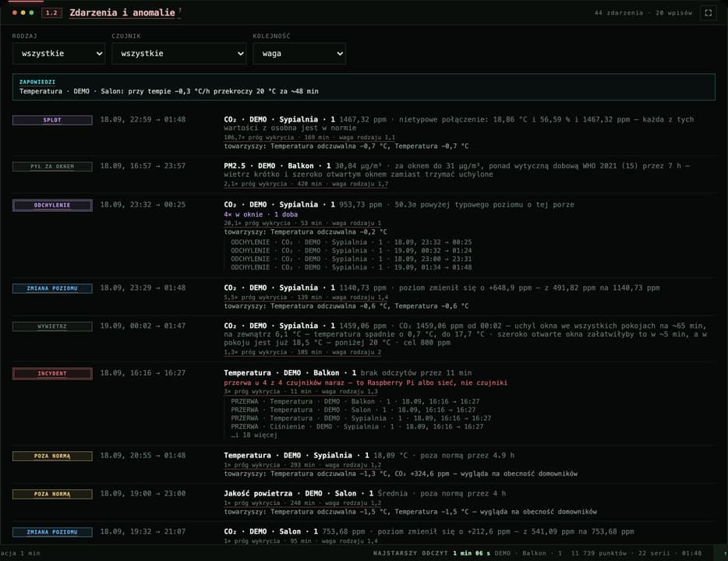Select PRZERWA entry for Temperatura Sypialnia
The width and height of the screenshot is (728, 561).
[x=361, y=418]
